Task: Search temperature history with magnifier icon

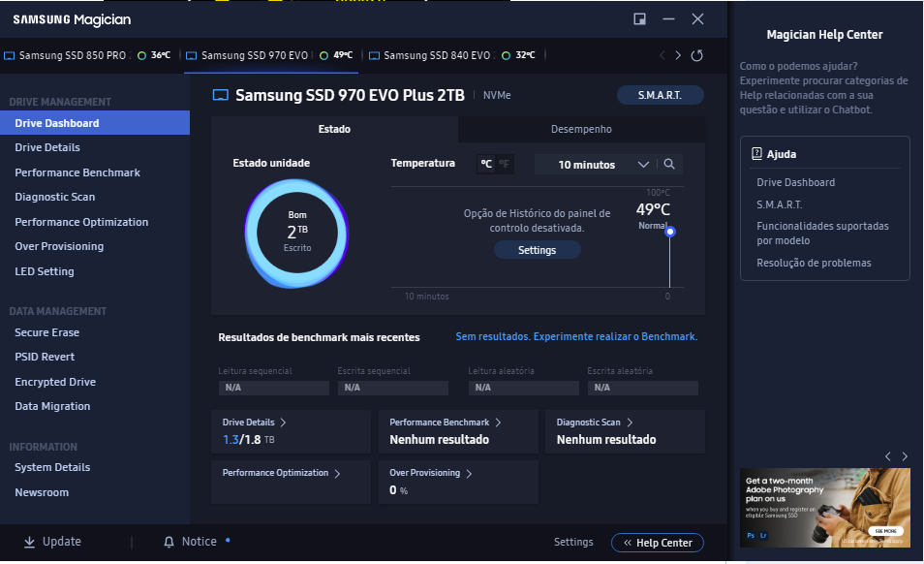Action: (x=669, y=164)
